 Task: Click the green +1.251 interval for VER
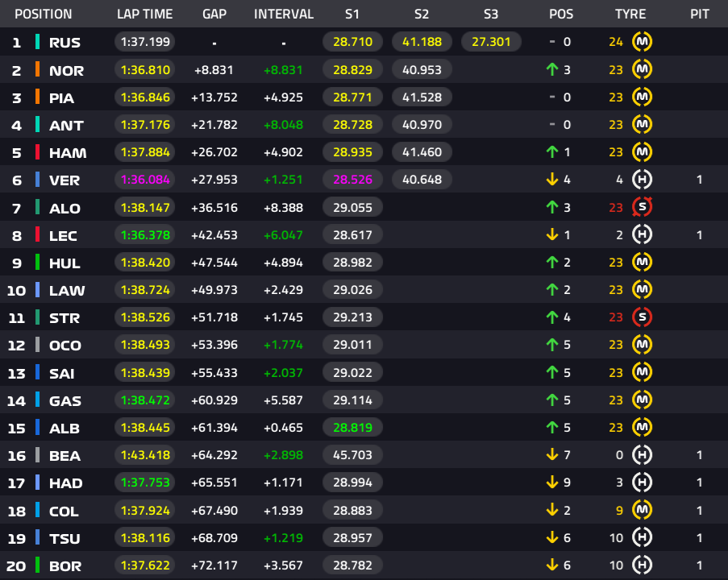coord(283,180)
